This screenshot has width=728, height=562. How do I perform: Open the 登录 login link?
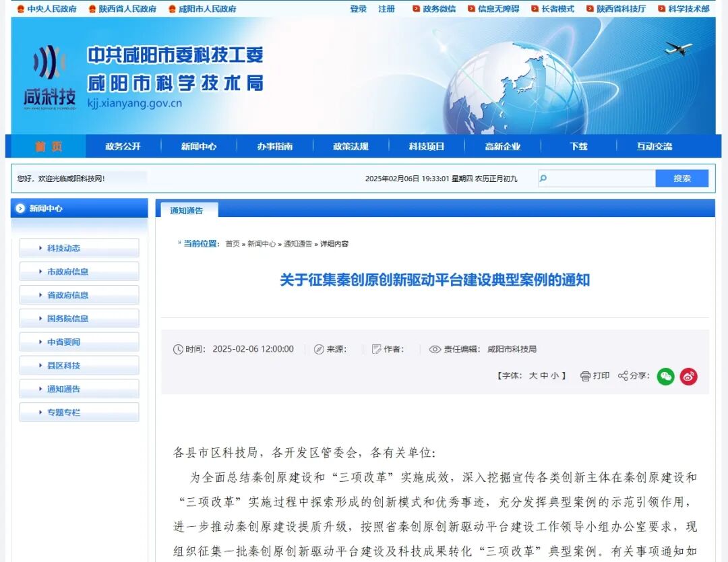(358, 9)
